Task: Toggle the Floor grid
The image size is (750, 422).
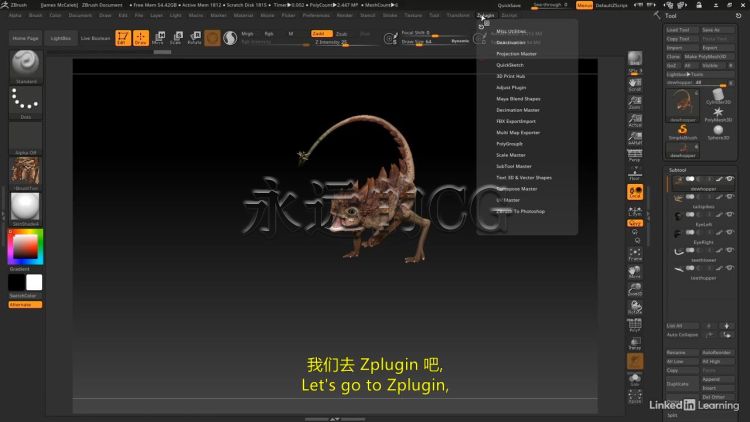Action: [x=635, y=174]
